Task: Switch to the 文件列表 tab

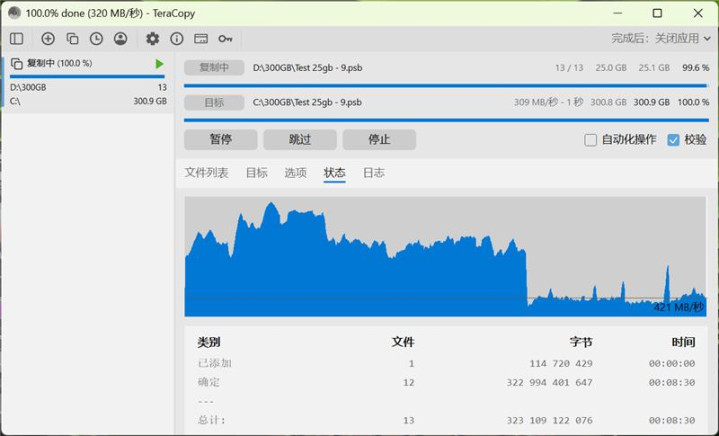Action: click(x=206, y=173)
